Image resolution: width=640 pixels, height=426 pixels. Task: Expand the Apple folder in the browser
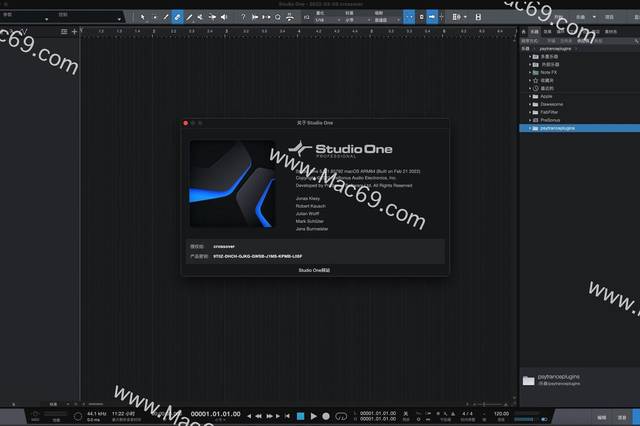click(531, 96)
